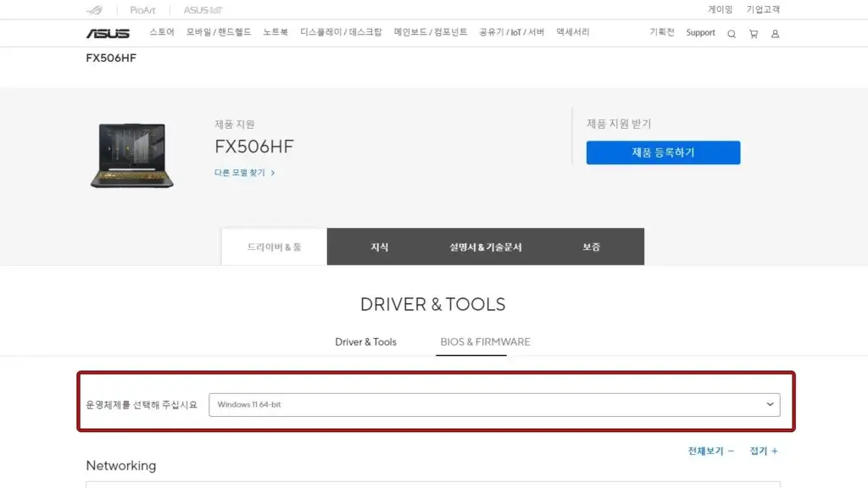Screen dimensions: 868x488
Task: Switch to the BIOS & FIRMWARE tab
Action: 484,342
